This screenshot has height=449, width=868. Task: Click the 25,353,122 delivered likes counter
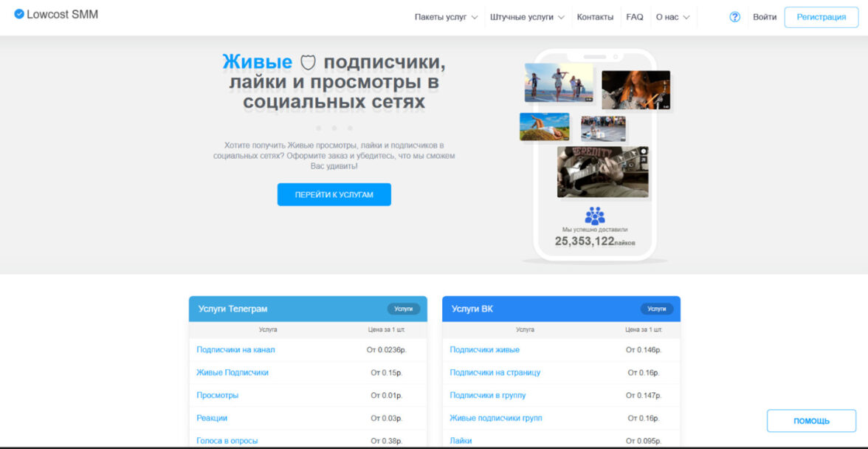click(x=595, y=241)
